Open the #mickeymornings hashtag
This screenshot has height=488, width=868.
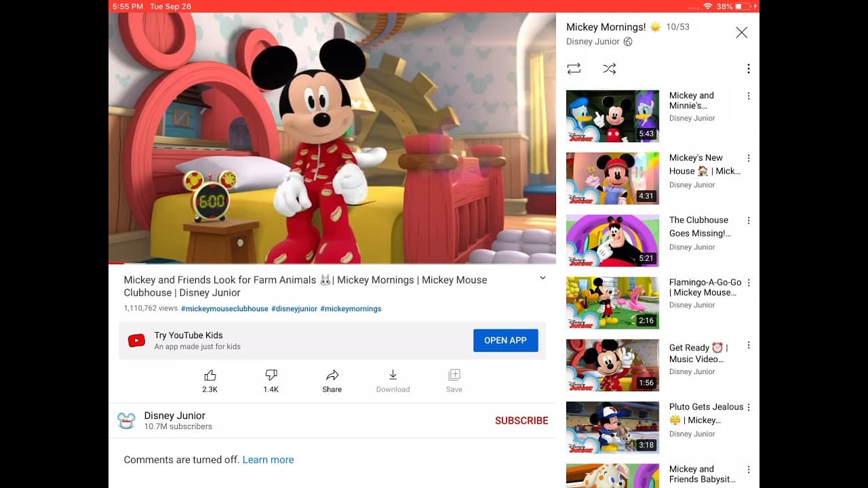(351, 308)
